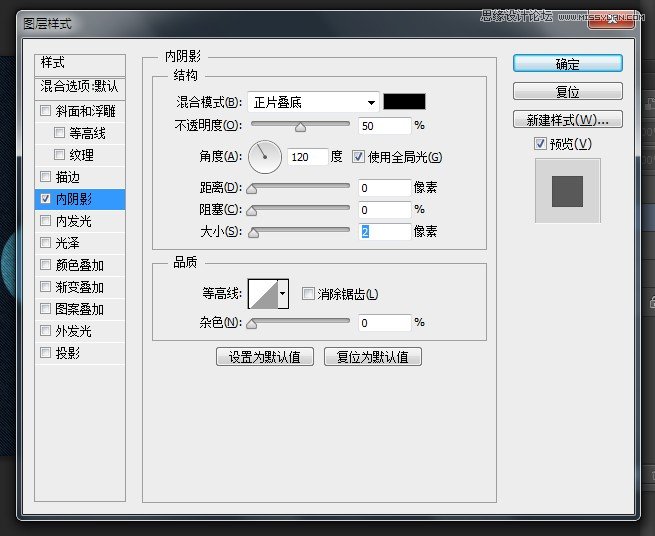Uncheck the 内阴影 checkbox

(x=45, y=199)
